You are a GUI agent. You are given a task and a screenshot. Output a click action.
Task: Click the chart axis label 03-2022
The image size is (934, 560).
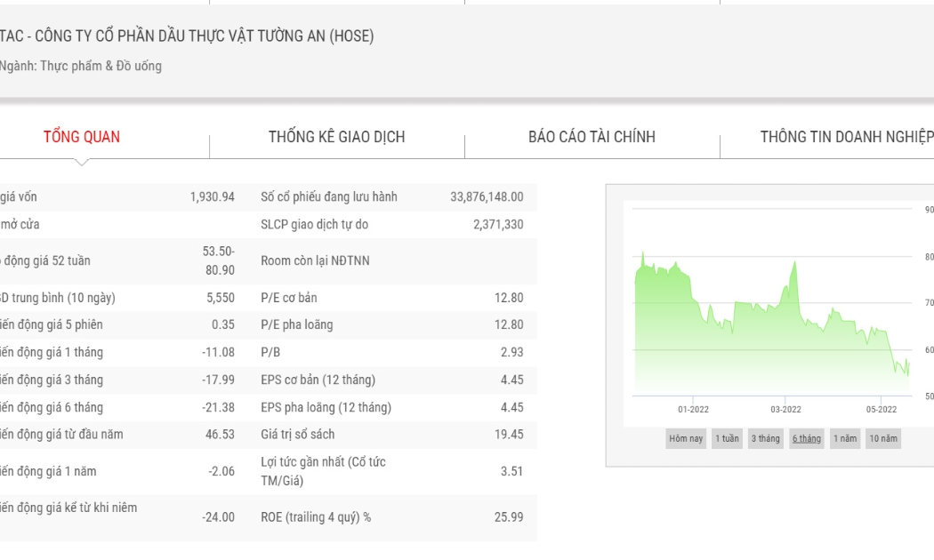pos(785,410)
